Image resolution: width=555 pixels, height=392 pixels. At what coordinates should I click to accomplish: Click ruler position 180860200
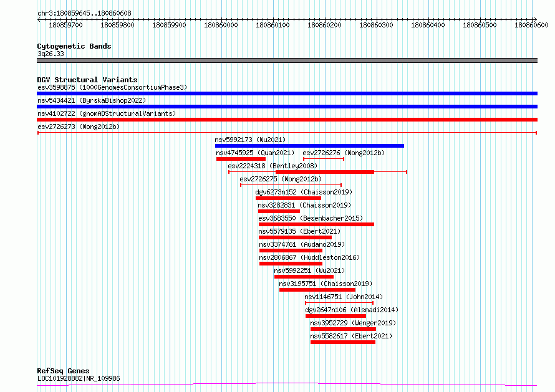tap(324, 25)
